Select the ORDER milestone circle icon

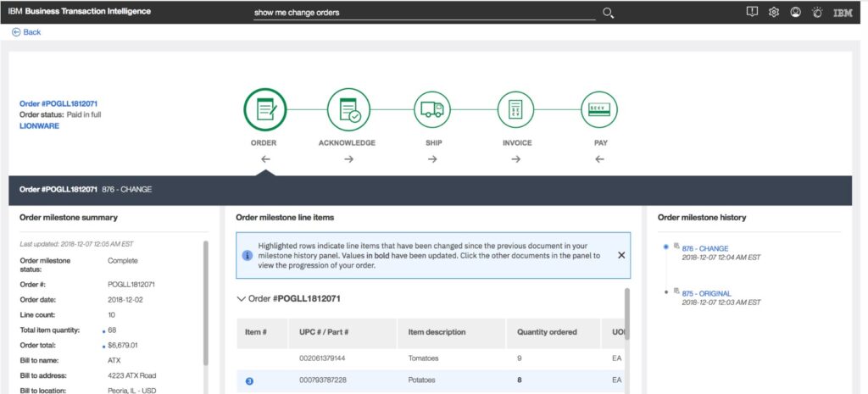tap(265, 109)
